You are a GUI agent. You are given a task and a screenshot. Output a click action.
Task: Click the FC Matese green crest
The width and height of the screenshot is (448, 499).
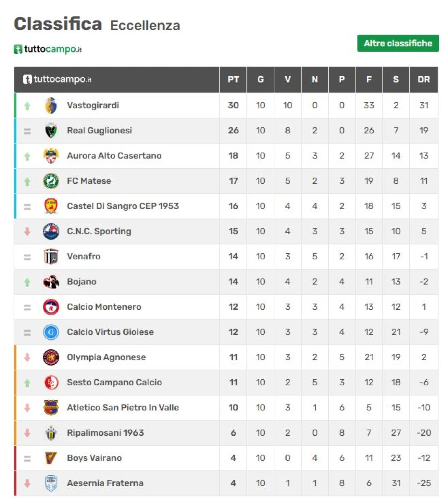pyautogui.click(x=51, y=181)
